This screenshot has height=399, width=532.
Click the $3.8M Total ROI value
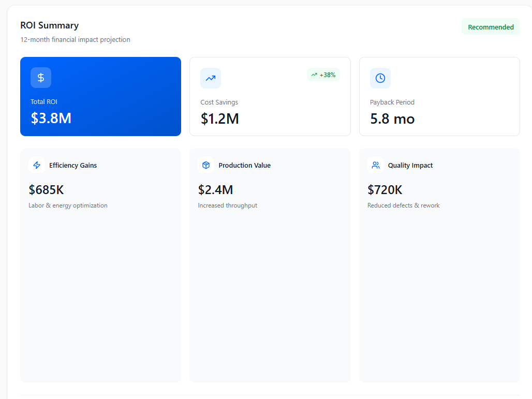click(x=51, y=118)
